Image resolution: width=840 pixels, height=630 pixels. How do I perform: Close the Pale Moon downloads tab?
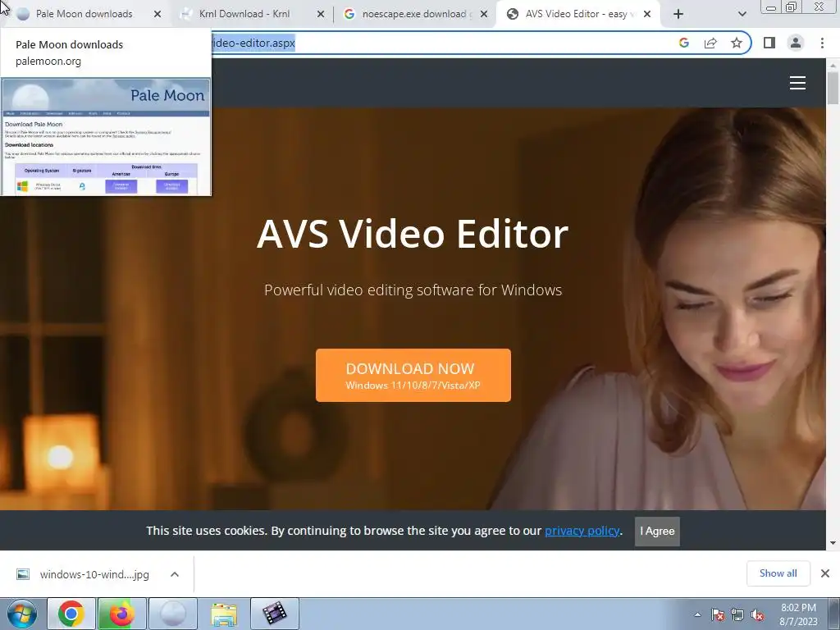tap(157, 15)
